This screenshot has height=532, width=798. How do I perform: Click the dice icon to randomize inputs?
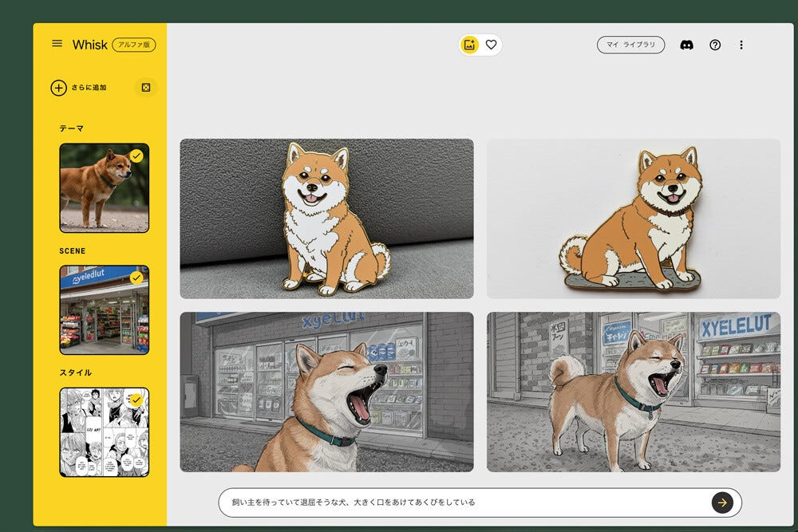146,87
